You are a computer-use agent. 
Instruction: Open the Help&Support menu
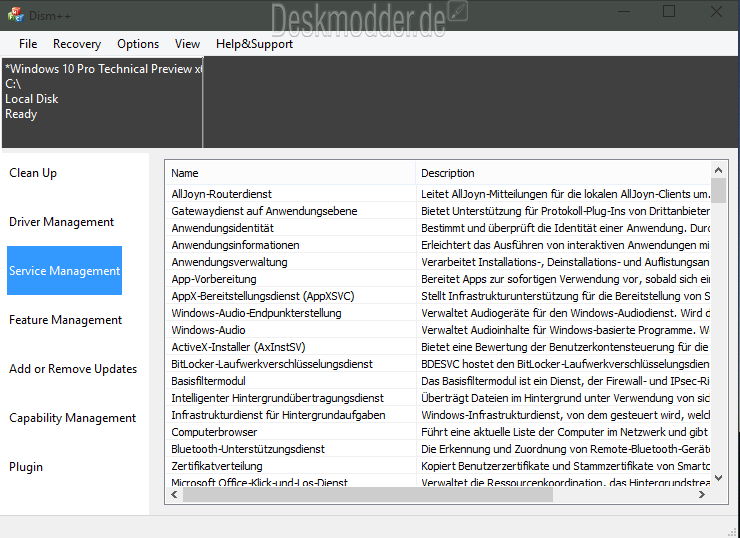pos(254,44)
